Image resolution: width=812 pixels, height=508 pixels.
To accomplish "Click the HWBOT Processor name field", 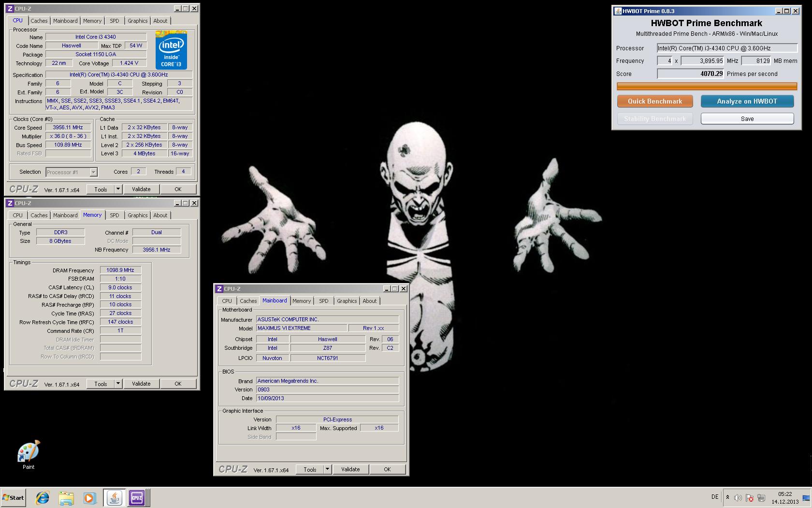I will click(727, 48).
